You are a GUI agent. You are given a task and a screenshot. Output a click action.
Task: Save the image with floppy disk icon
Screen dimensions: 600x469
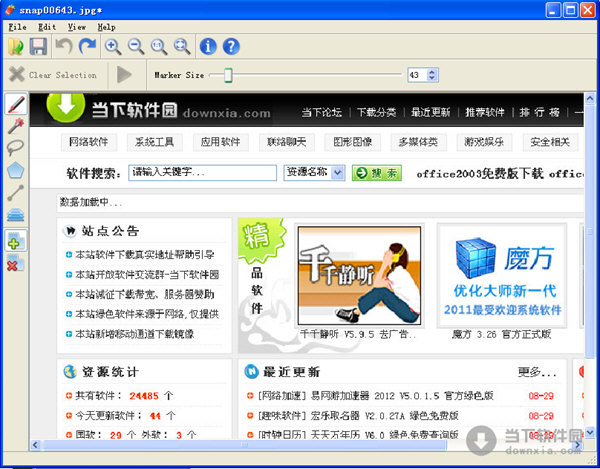(38, 46)
